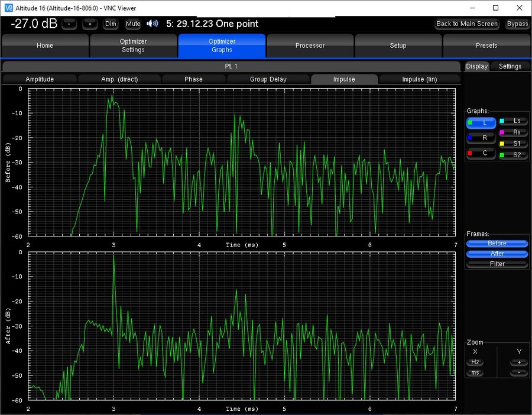Click Back to Main Screen
The width and height of the screenshot is (532, 415).
467,24
